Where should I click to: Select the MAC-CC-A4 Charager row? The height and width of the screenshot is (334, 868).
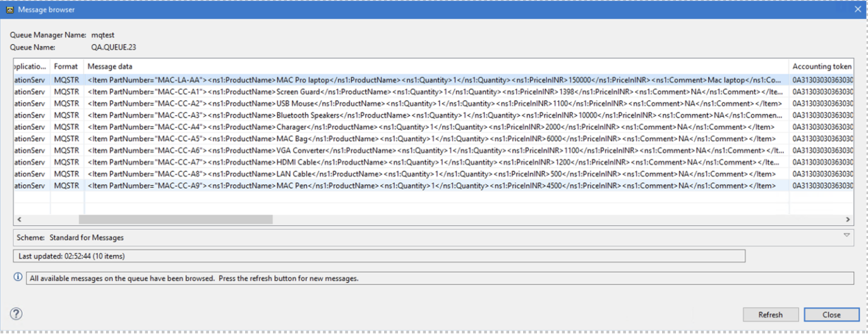tap(433, 127)
